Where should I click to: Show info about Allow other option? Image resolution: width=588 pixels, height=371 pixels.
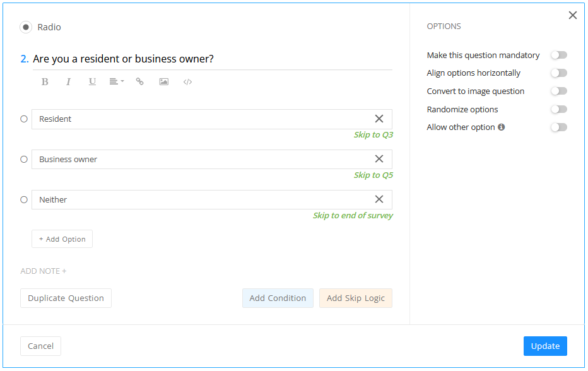502,127
